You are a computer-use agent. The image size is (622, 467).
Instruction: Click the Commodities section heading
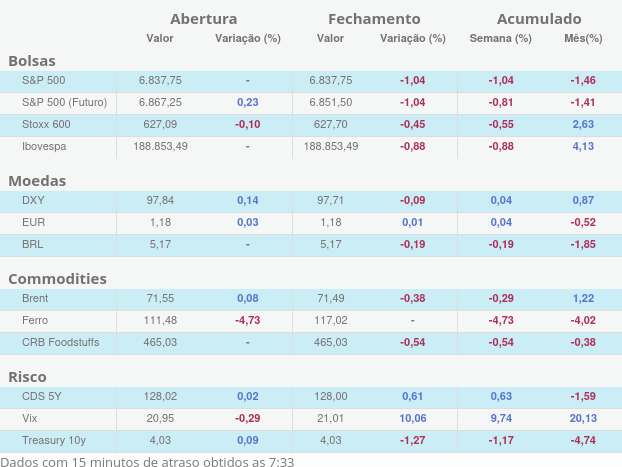point(57,279)
